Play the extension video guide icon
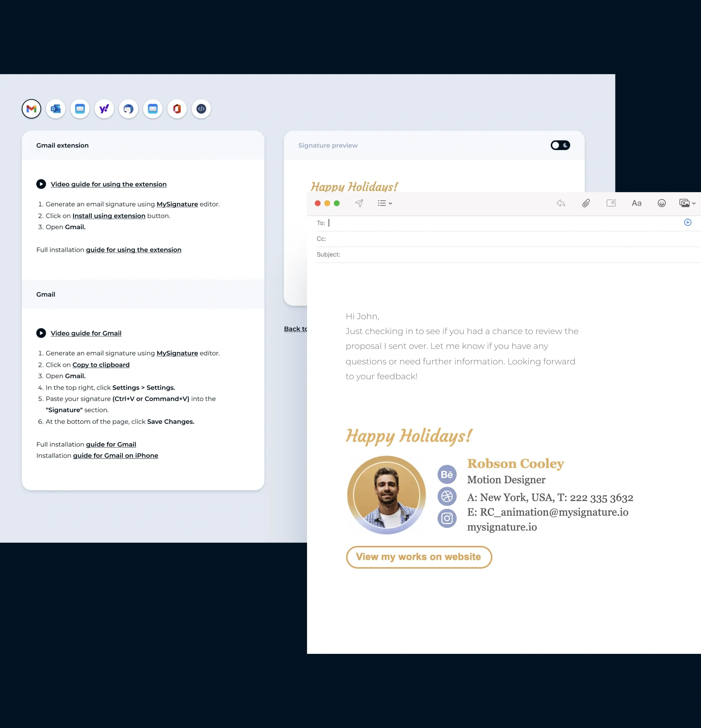 (41, 184)
